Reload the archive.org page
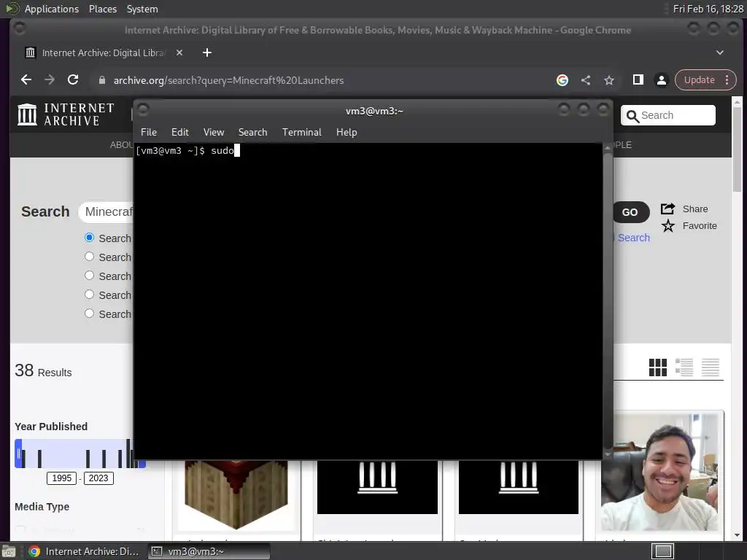747x560 pixels. [73, 80]
